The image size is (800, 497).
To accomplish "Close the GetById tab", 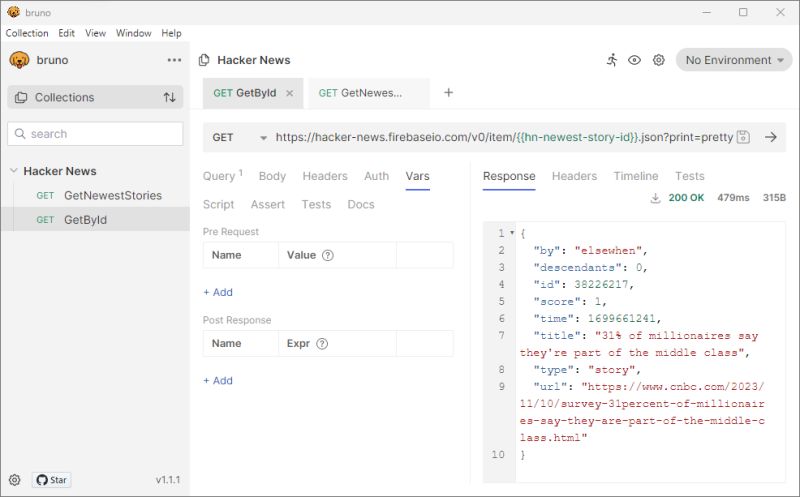I will click(x=289, y=93).
